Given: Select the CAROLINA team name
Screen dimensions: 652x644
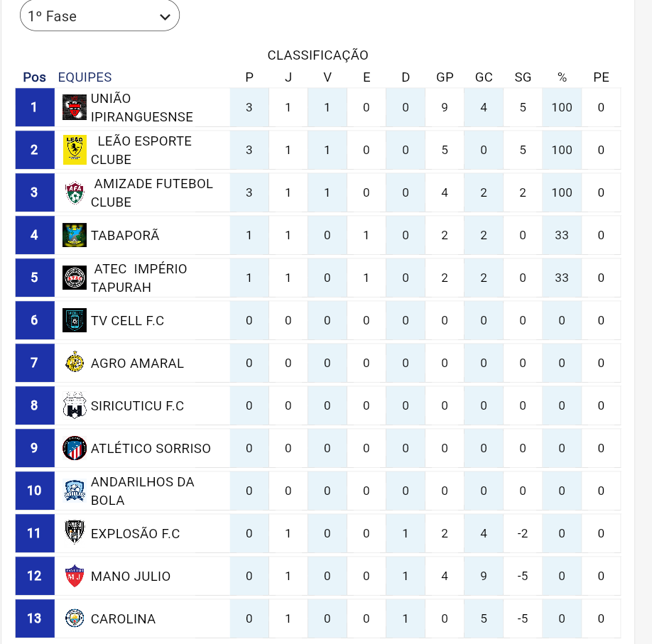Looking at the screenshot, I should [123, 618].
